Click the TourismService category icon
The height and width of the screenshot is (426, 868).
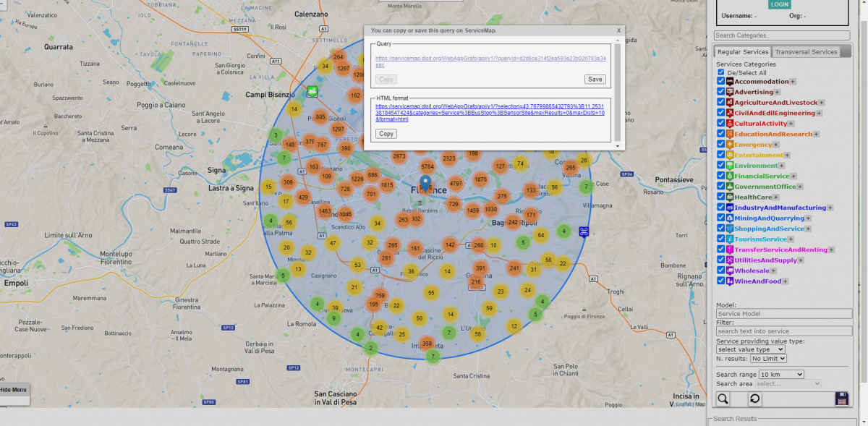730,239
